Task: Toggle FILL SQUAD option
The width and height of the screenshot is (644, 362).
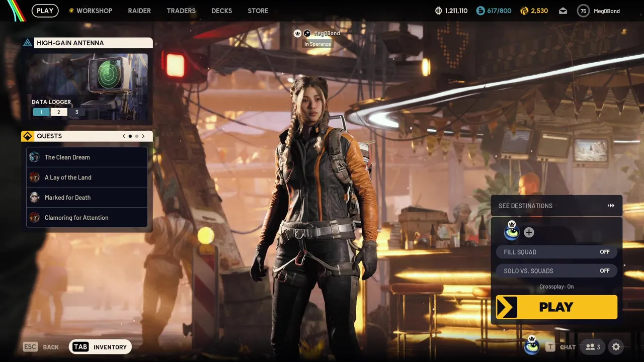Action: pos(556,252)
